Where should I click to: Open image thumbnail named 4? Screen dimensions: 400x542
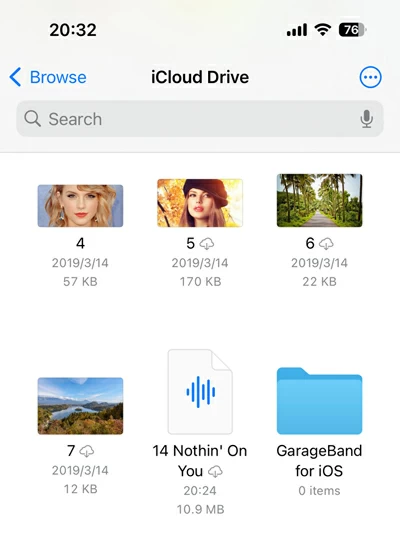pyautogui.click(x=80, y=206)
